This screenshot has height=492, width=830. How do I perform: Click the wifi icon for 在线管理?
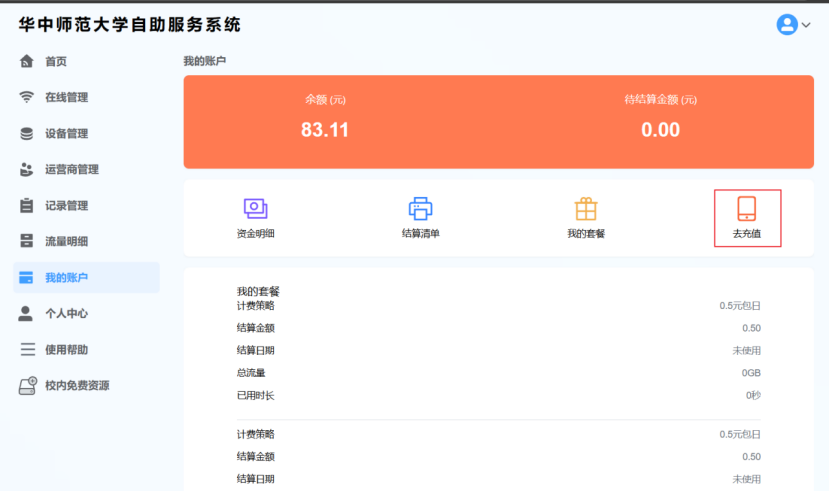click(26, 97)
